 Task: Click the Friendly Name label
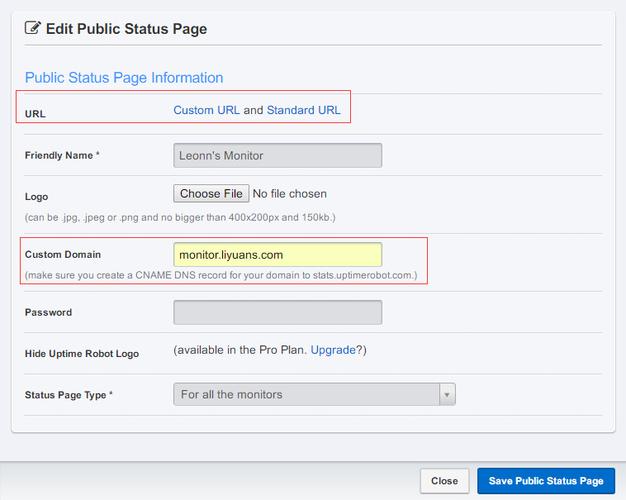[x=62, y=155]
